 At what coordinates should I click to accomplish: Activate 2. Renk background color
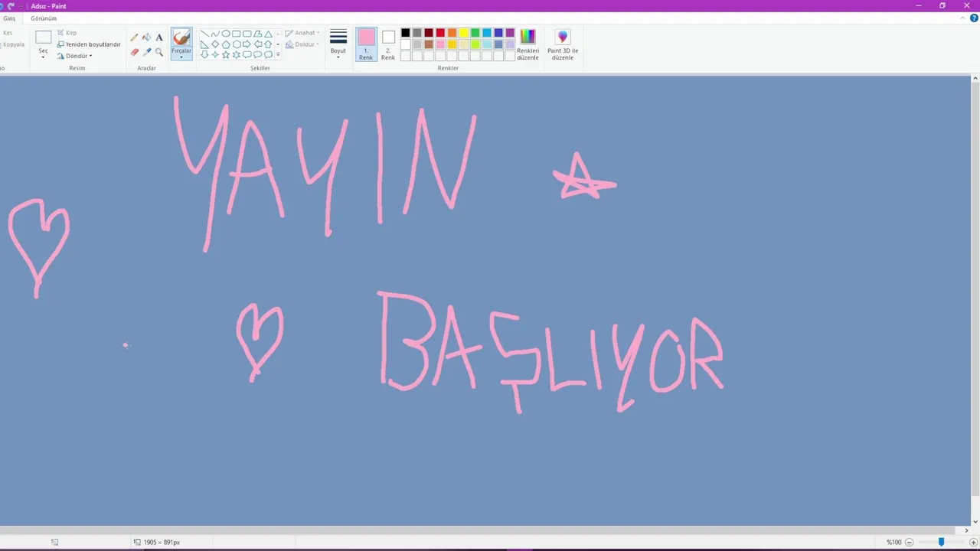tap(388, 44)
